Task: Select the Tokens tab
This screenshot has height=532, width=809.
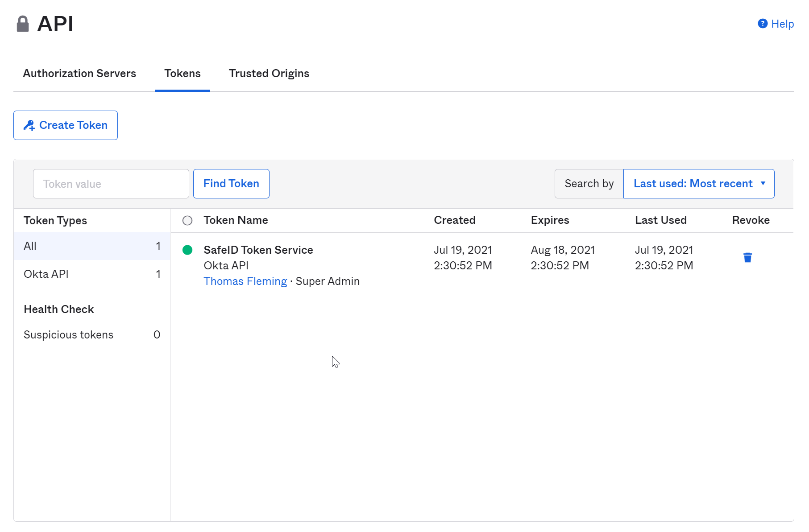Action: pyautogui.click(x=182, y=74)
